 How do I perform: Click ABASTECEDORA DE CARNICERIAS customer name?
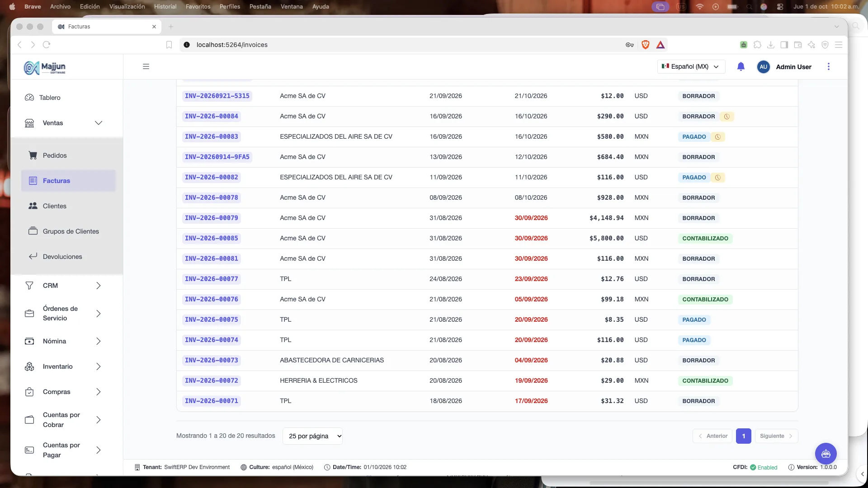click(332, 360)
